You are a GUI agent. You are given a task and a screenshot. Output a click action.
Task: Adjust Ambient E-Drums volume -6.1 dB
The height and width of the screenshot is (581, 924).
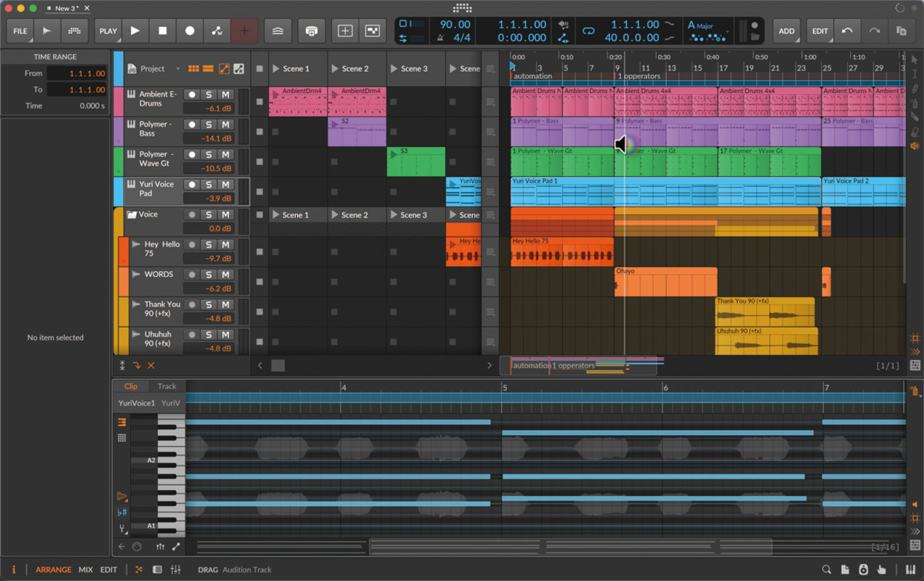coord(209,109)
